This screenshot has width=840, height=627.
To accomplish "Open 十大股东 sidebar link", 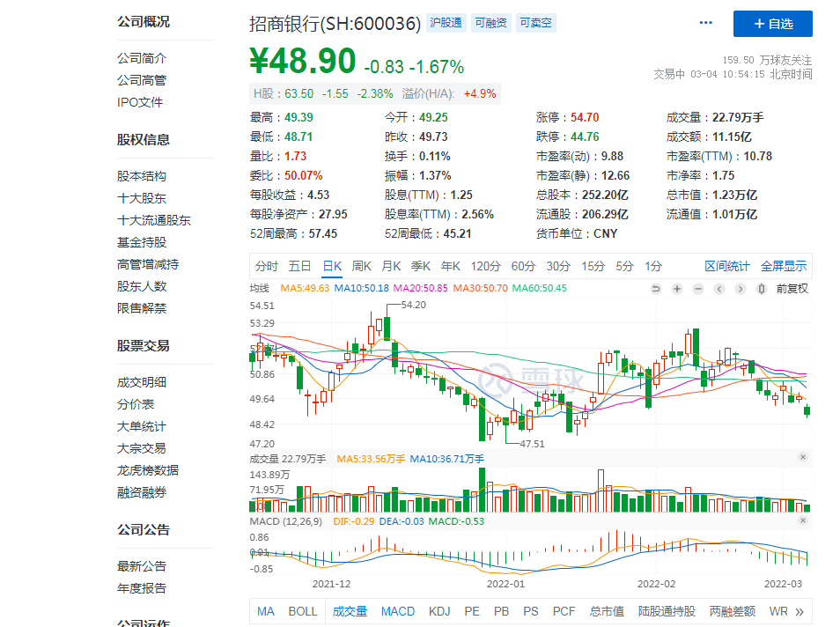I will pos(142,198).
